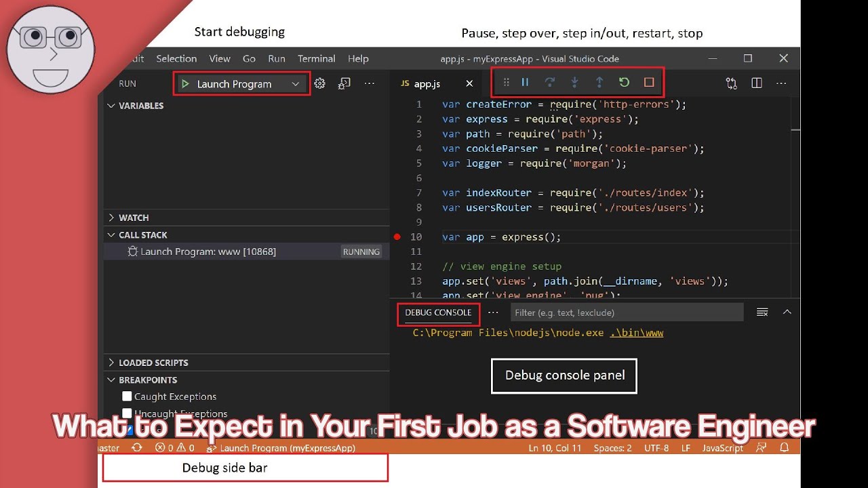Maximize the panel with the up chevron
The width and height of the screenshot is (868, 488).
click(x=787, y=312)
